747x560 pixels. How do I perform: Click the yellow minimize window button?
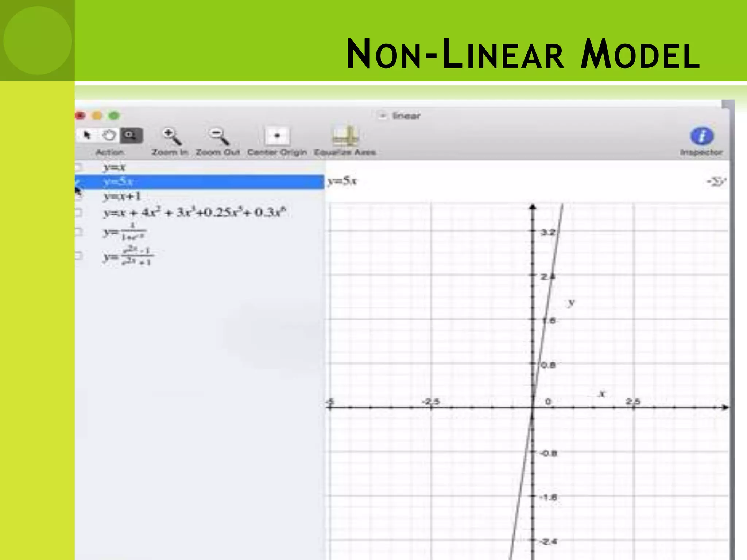[97, 116]
